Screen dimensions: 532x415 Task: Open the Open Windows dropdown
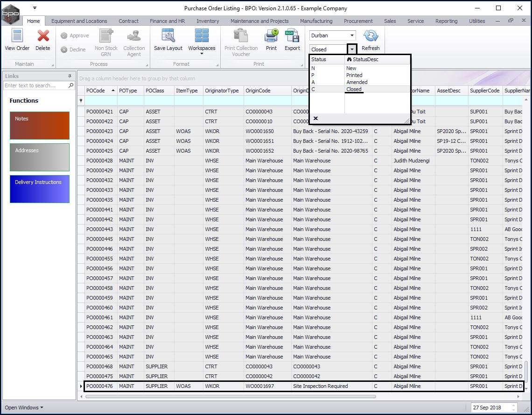[x=24, y=408]
